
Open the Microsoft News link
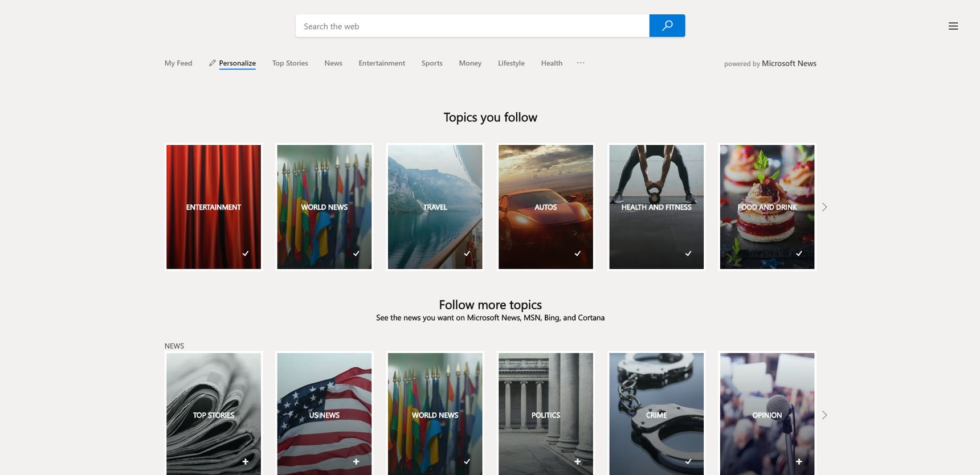pos(789,63)
